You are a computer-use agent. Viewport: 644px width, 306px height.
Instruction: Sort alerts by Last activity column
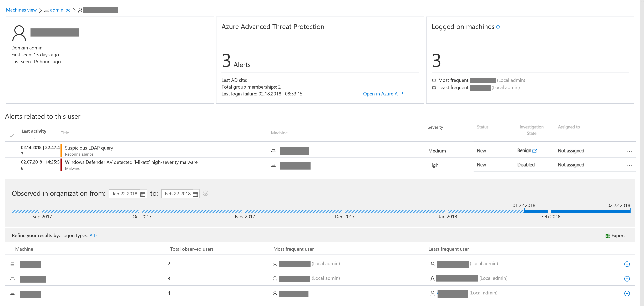point(34,131)
